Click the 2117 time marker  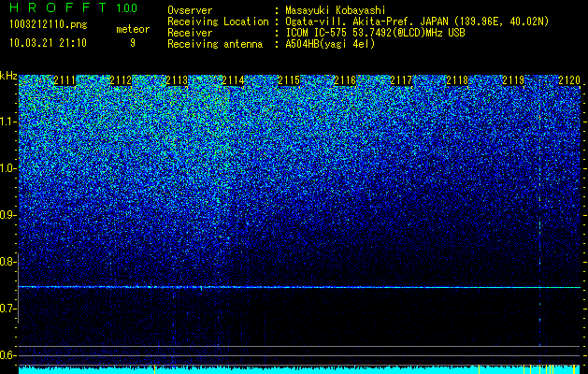click(x=401, y=80)
